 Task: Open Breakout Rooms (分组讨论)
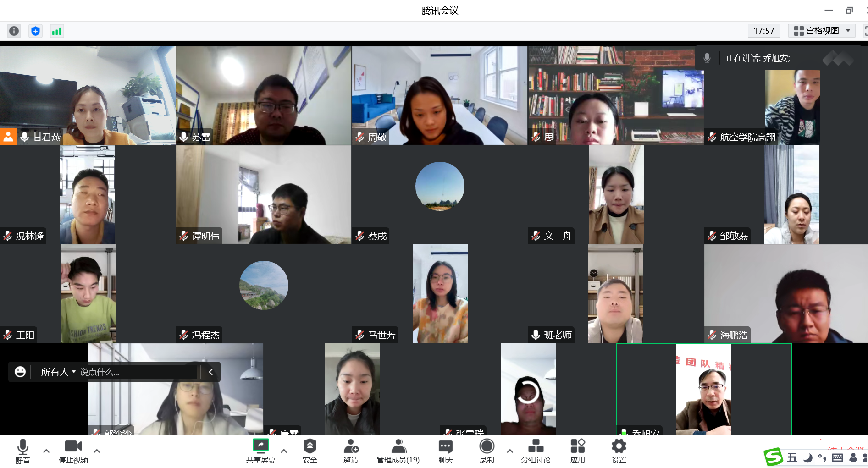[536, 451]
